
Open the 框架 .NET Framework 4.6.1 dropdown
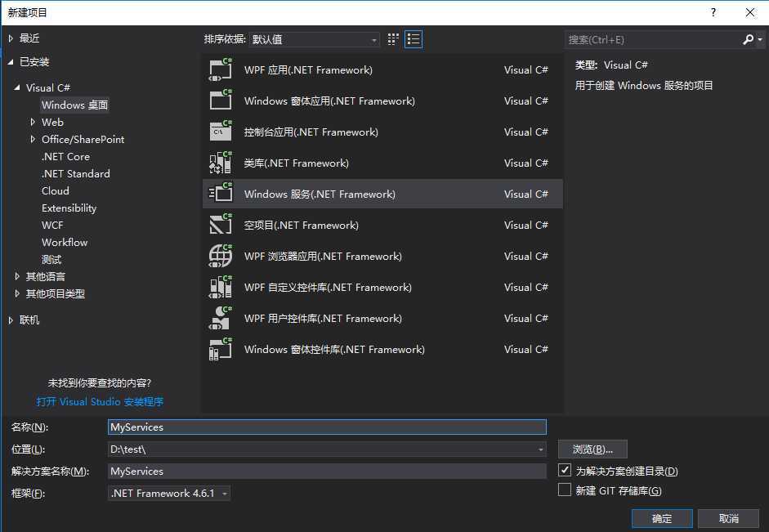[168, 494]
